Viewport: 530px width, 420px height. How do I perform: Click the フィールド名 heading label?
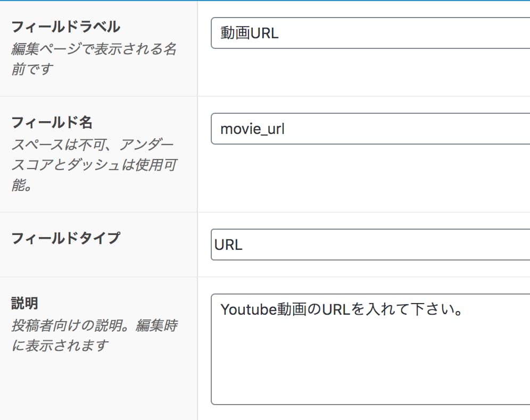pyautogui.click(x=52, y=122)
